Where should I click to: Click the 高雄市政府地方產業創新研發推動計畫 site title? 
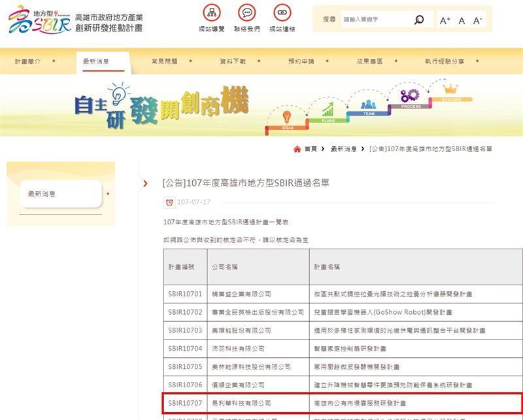109,23
